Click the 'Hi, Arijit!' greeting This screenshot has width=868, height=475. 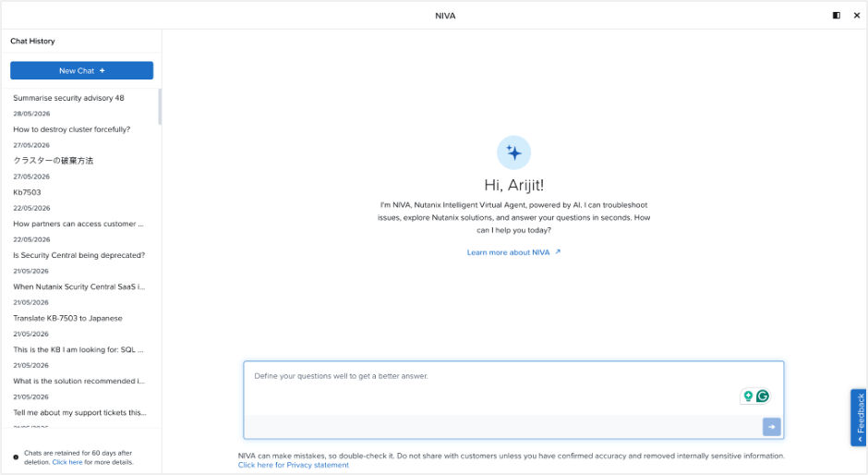tap(513, 185)
